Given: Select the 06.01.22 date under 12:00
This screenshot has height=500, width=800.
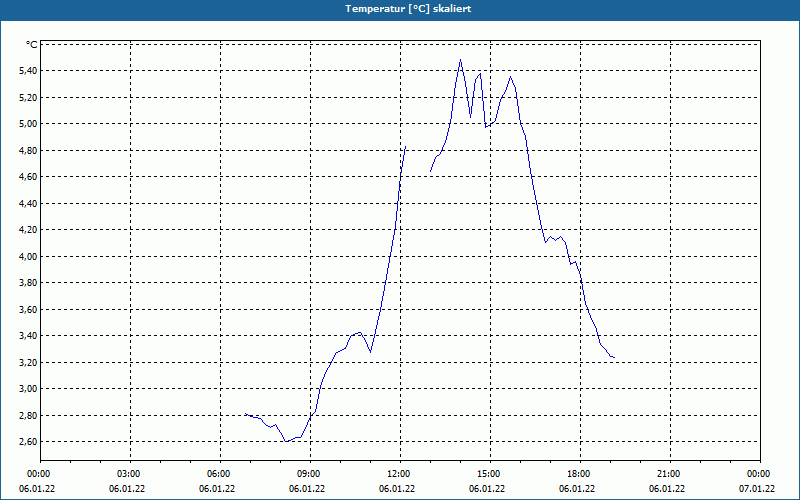Looking at the screenshot, I should [397, 489].
